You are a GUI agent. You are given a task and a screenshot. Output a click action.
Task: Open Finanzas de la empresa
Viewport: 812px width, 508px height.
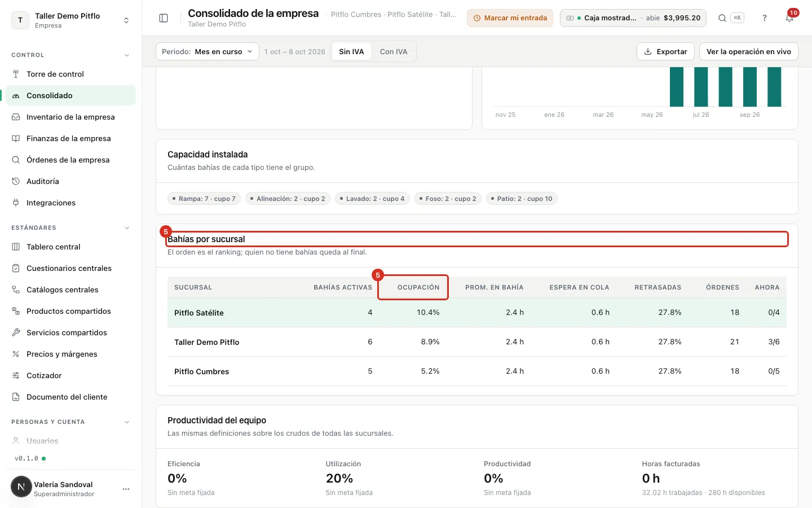click(71, 138)
